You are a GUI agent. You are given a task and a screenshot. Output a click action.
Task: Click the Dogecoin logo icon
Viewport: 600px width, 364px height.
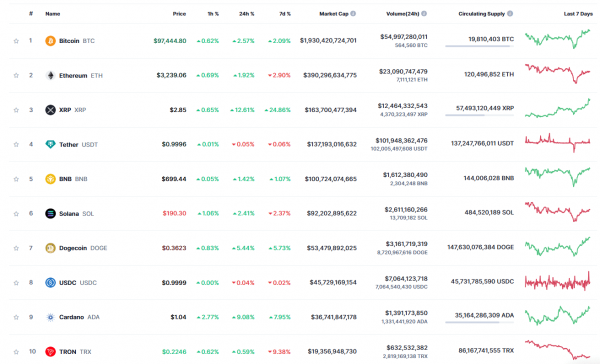[x=51, y=248]
